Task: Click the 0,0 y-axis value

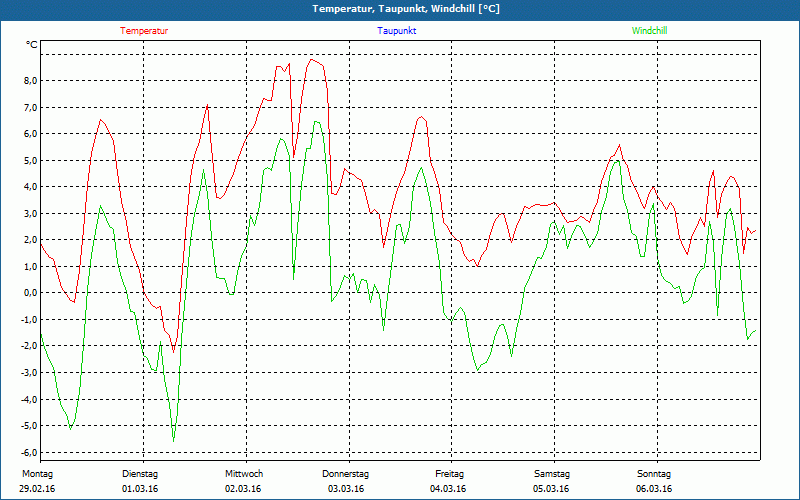Action: point(30,293)
